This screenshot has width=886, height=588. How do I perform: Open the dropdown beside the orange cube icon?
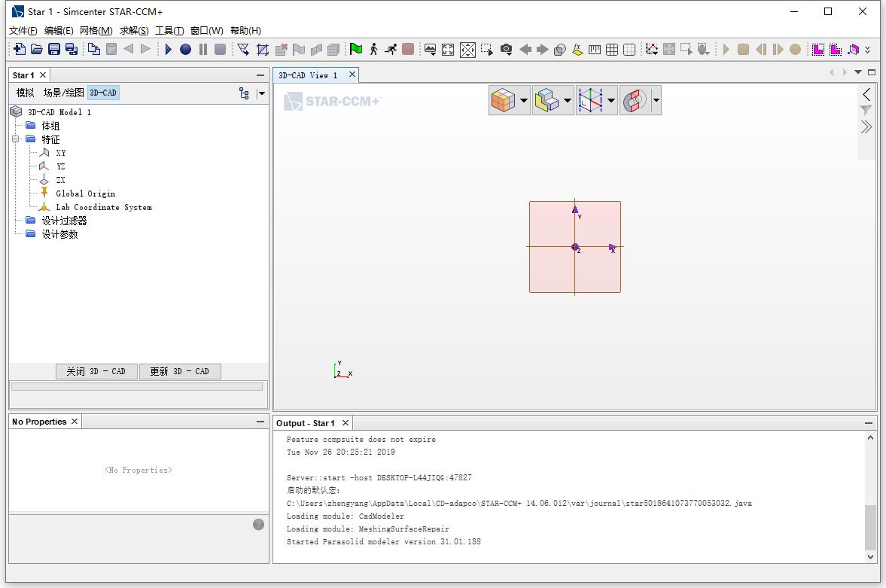click(x=524, y=101)
